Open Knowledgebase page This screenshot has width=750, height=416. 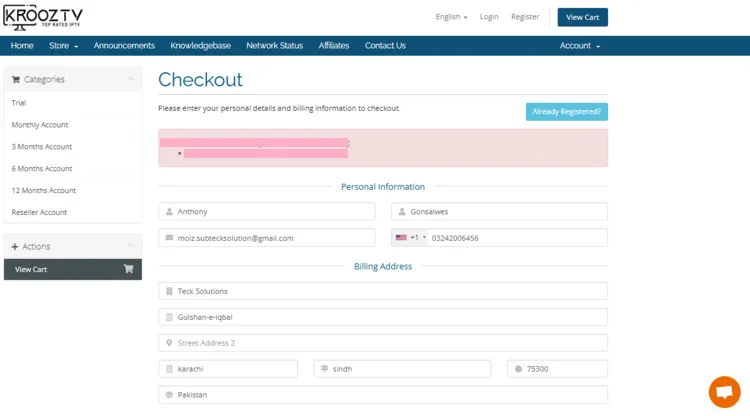(x=200, y=45)
